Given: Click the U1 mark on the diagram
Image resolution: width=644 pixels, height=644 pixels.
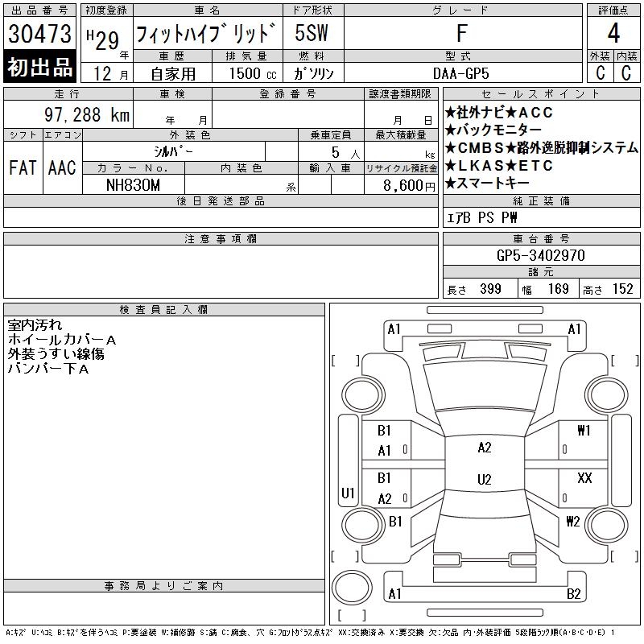Looking at the screenshot, I should [348, 493].
